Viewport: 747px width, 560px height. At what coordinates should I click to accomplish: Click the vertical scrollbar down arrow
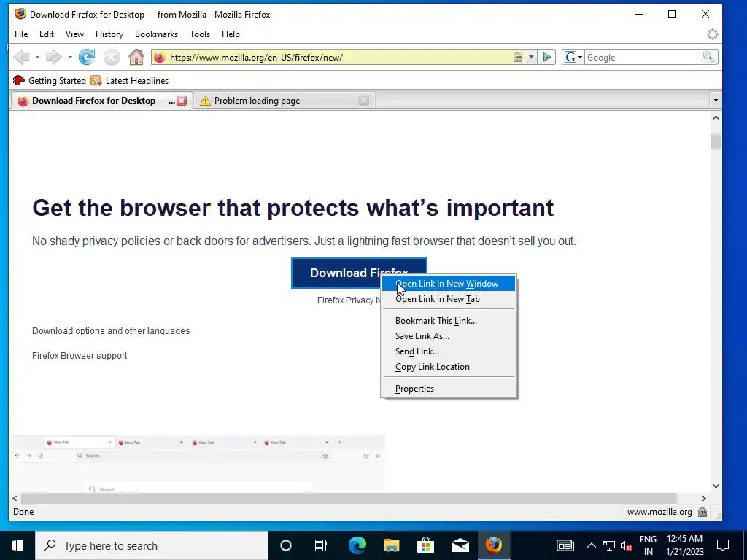pyautogui.click(x=716, y=486)
